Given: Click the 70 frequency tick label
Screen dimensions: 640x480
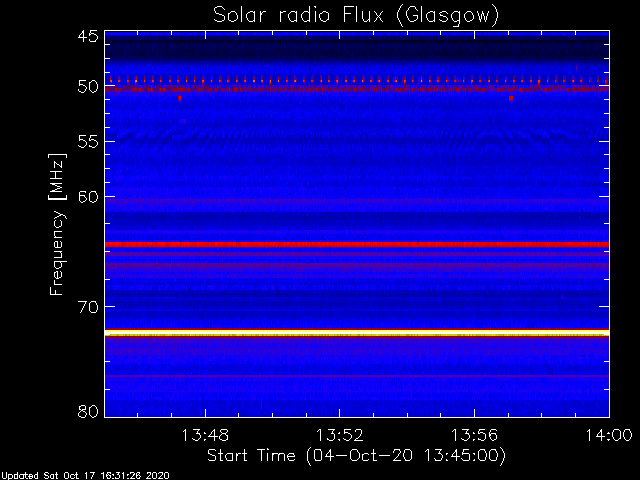Looking at the screenshot, I should click(x=88, y=307).
